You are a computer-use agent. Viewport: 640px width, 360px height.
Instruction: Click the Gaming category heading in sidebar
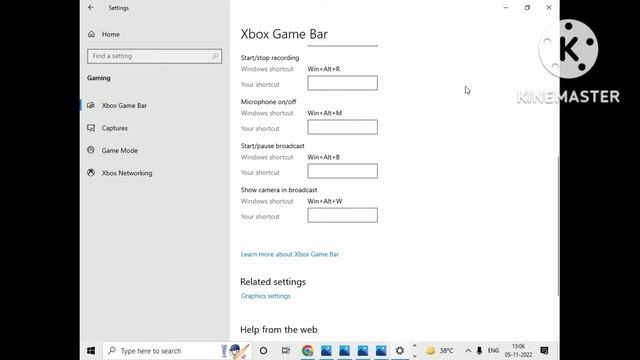click(x=98, y=78)
